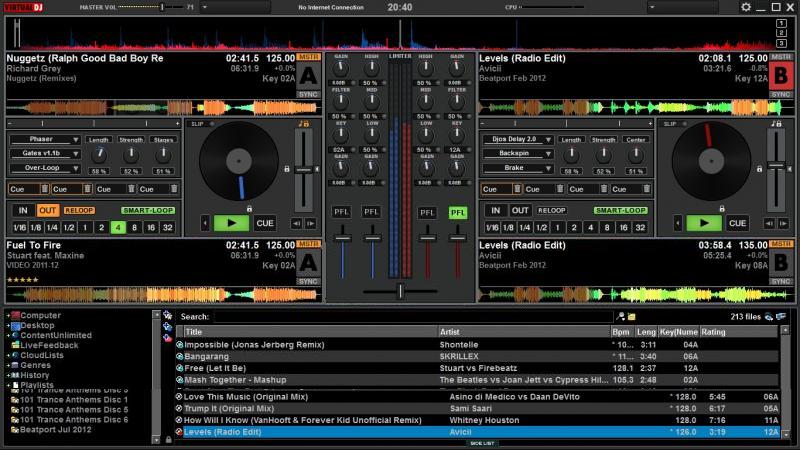Sort by Rating column header
The width and height of the screenshot is (800, 450).
click(x=739, y=332)
